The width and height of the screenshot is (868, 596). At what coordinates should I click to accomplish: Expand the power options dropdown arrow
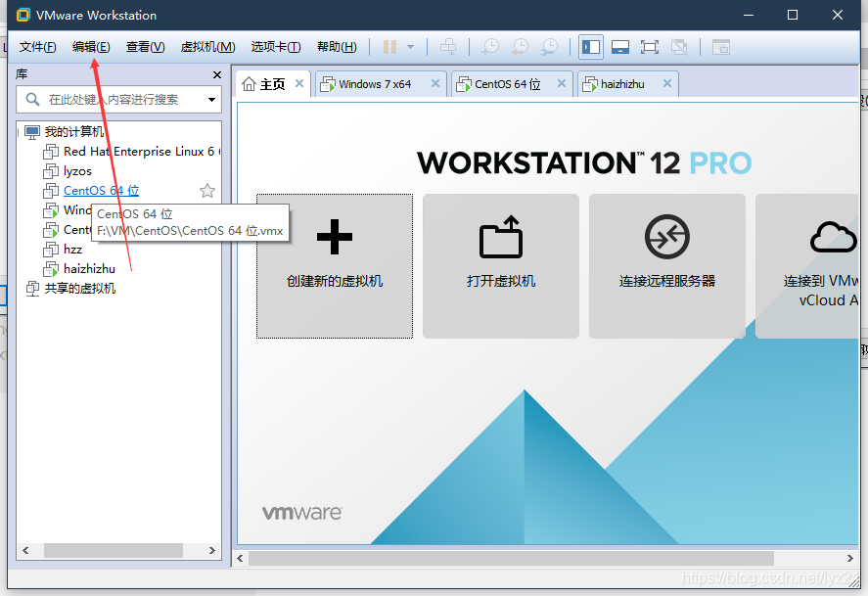tap(410, 47)
